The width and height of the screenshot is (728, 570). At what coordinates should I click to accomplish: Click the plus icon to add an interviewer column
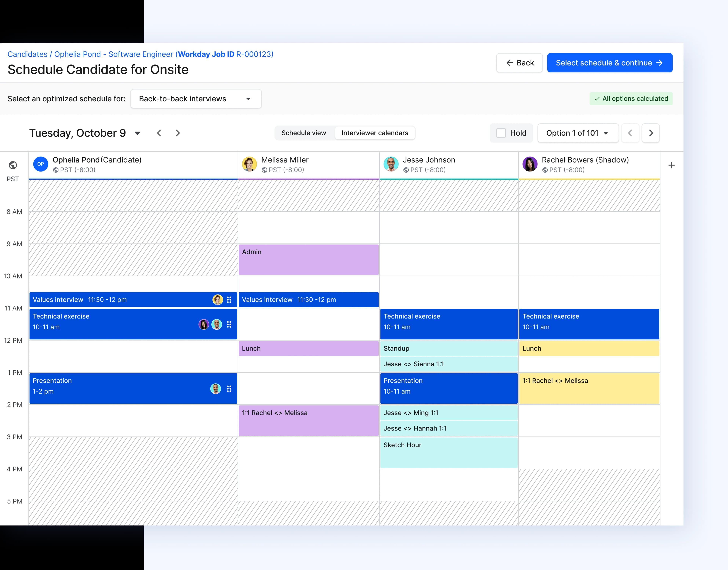click(x=672, y=165)
